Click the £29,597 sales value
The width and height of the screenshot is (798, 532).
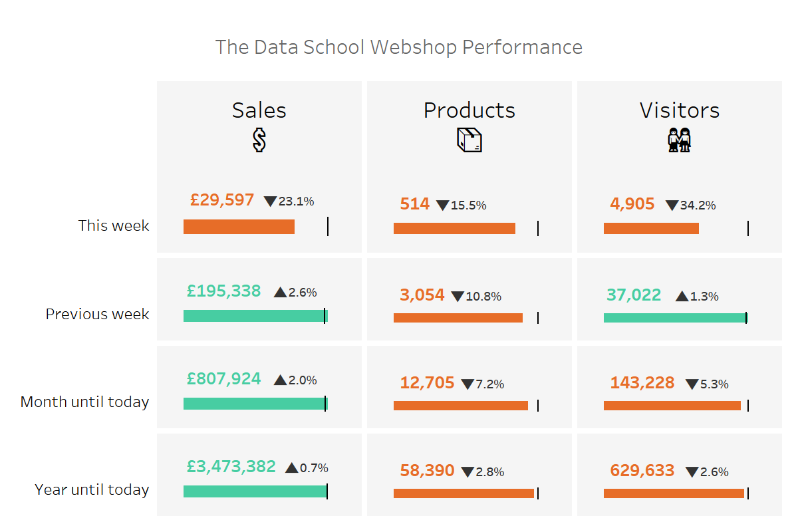click(222, 199)
